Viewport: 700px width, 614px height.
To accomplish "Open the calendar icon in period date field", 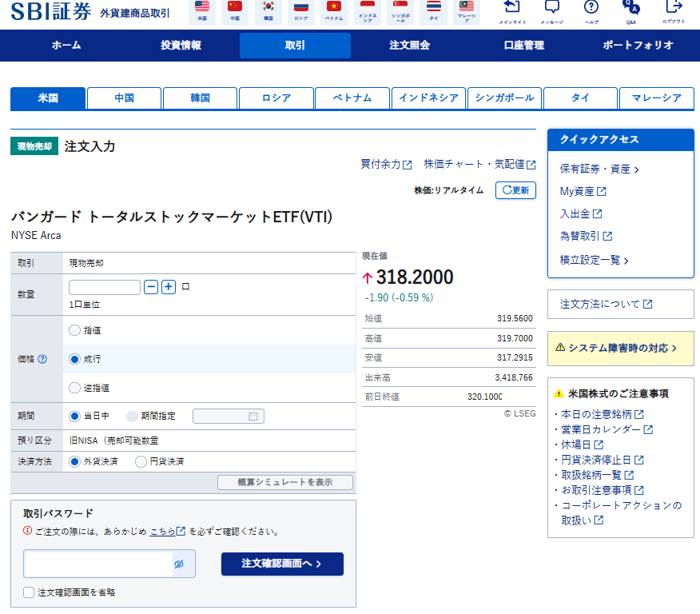I will pyautogui.click(x=253, y=417).
